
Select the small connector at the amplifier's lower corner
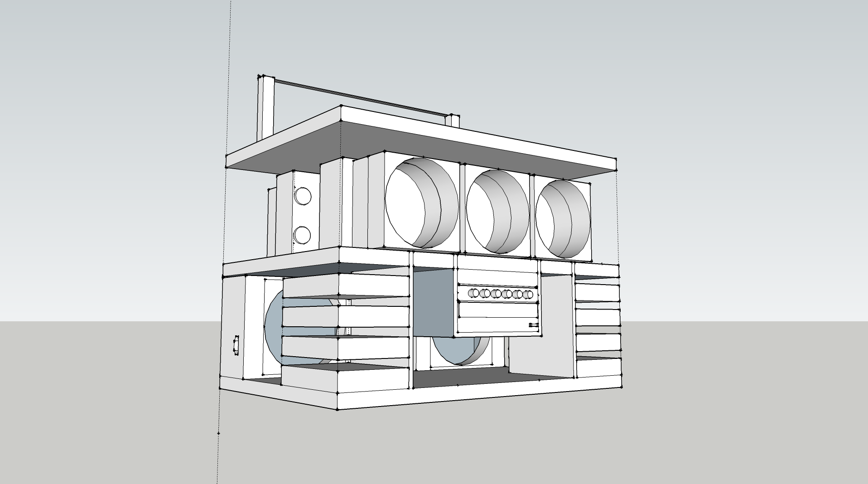coord(533,324)
